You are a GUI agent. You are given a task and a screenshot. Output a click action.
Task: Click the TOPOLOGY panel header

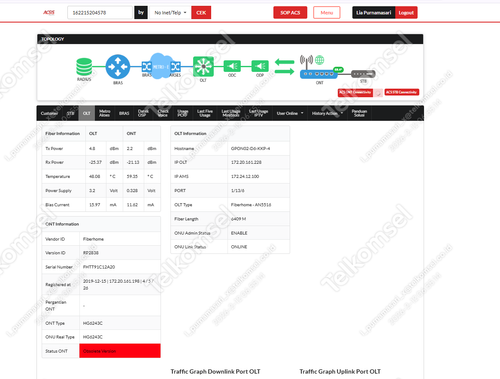(x=230, y=39)
